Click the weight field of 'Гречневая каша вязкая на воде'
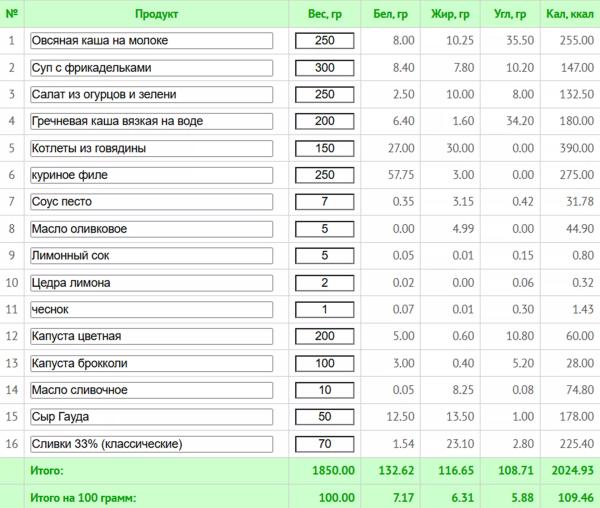600x508 pixels. [325, 122]
